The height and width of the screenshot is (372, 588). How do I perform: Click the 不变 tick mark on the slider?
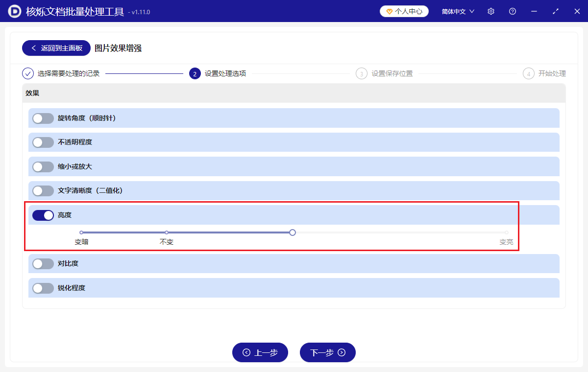(167, 232)
